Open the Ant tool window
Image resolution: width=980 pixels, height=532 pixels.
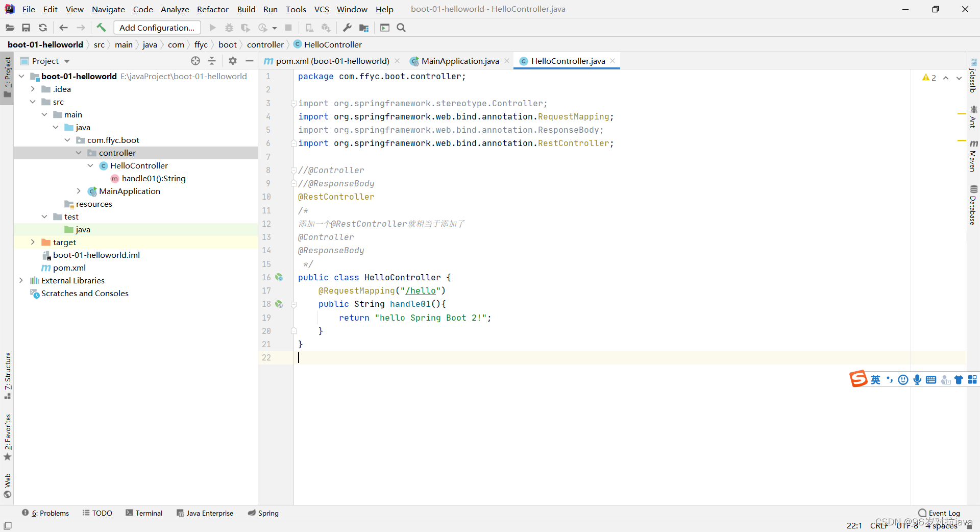973,116
